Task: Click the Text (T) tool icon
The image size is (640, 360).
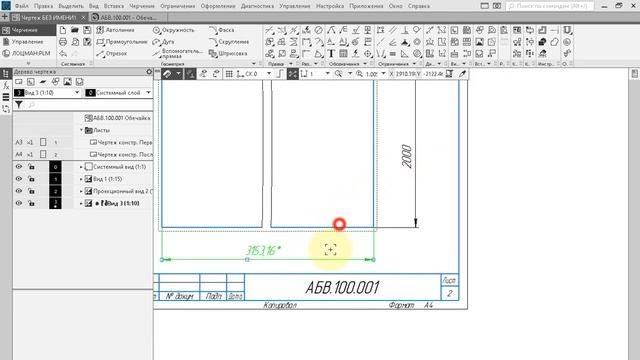Action: [x=331, y=53]
